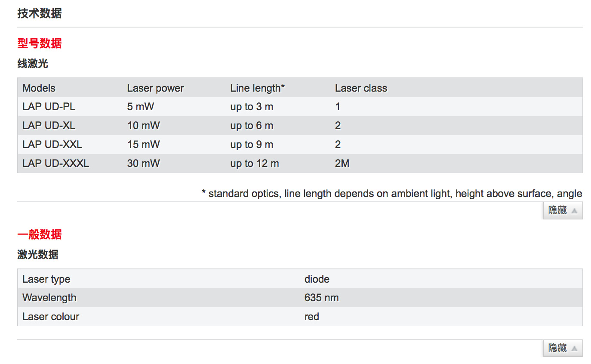
Task: Click the Line length* column header
Action: pos(258,88)
